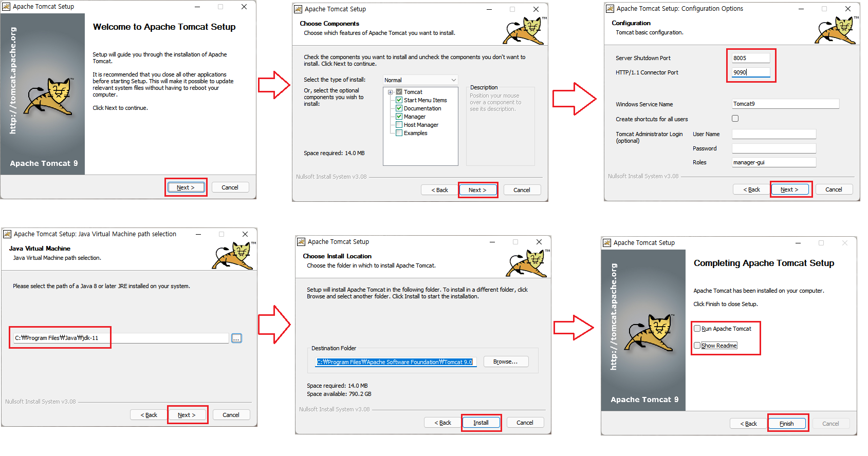Click Install in the Choose Install Location window
This screenshot has height=456, width=868.
pos(481,423)
